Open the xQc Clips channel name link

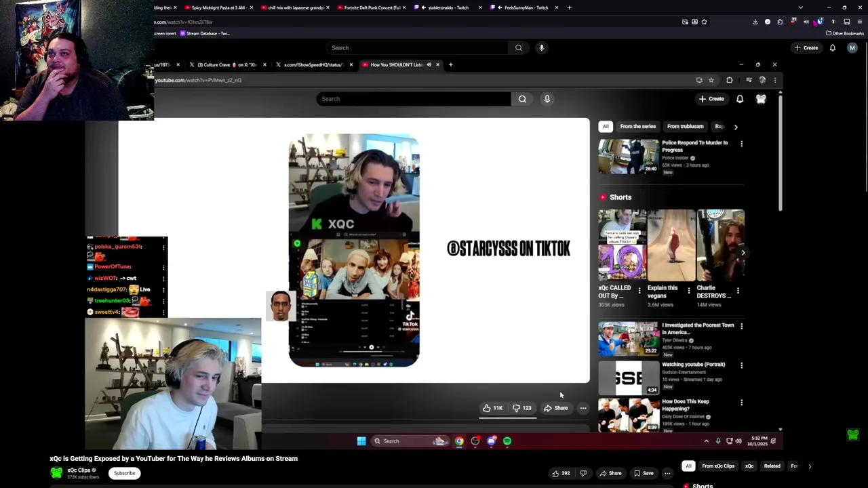click(x=79, y=470)
